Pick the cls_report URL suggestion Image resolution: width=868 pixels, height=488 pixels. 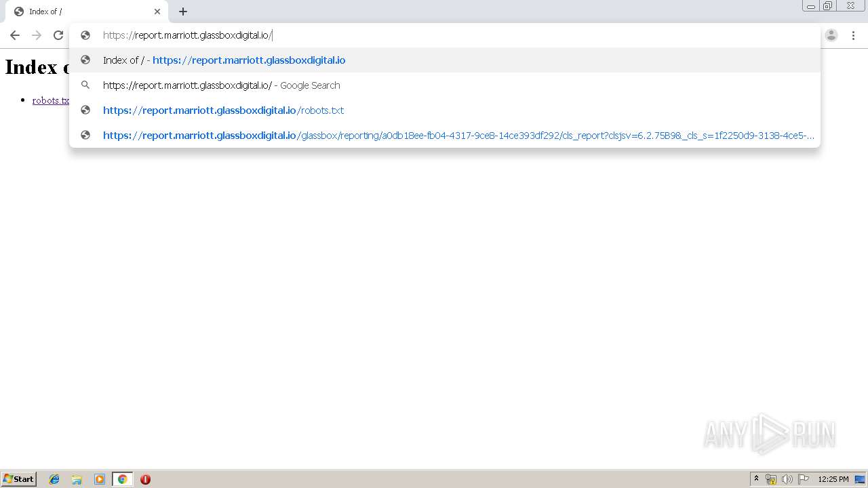pyautogui.click(x=445, y=136)
